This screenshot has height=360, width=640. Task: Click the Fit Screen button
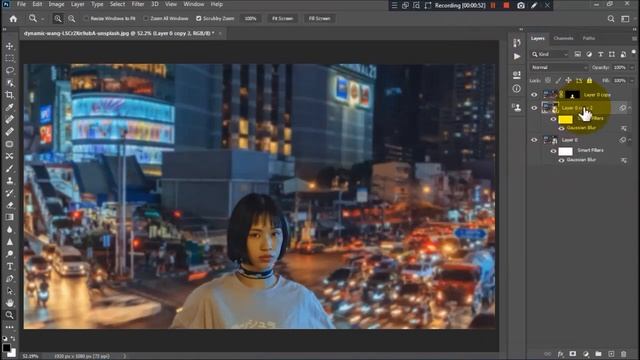click(x=282, y=18)
